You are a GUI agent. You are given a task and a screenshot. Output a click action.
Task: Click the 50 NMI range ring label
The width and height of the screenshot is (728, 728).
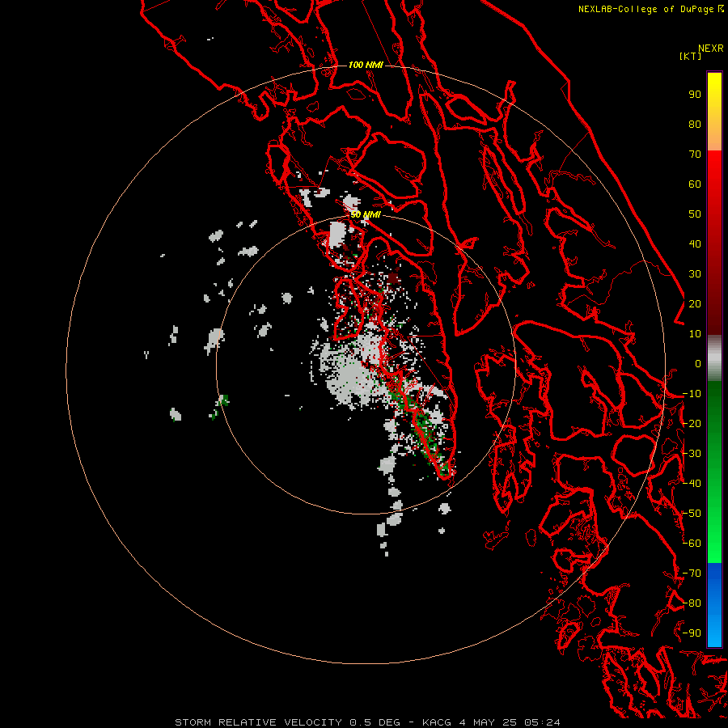(x=366, y=214)
